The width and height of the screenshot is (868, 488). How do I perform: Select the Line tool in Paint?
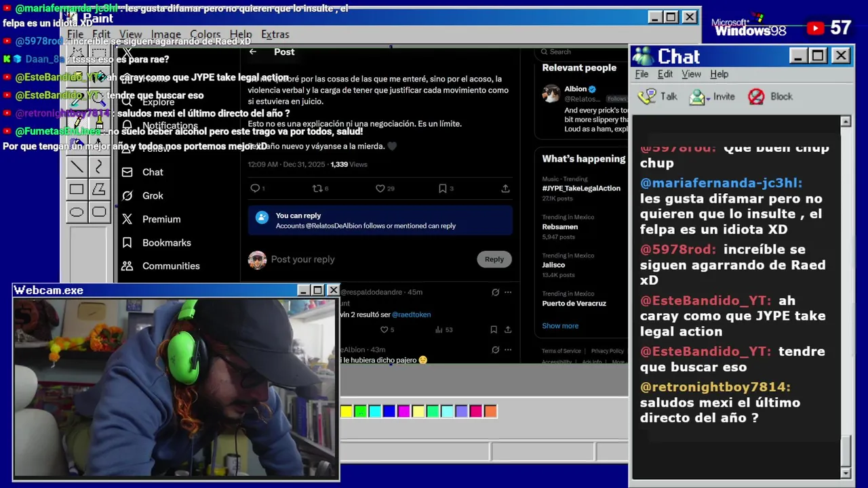click(x=77, y=167)
